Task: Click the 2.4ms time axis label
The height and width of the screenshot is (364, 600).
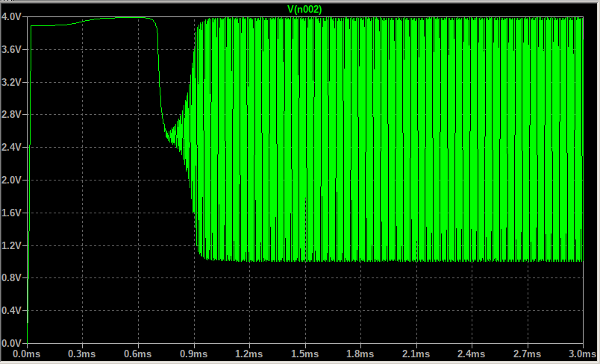Action: click(x=472, y=354)
